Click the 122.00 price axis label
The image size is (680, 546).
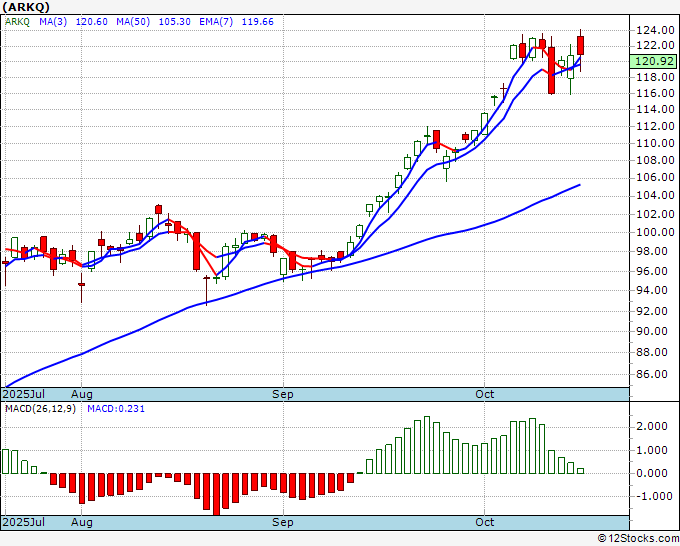pyautogui.click(x=655, y=46)
